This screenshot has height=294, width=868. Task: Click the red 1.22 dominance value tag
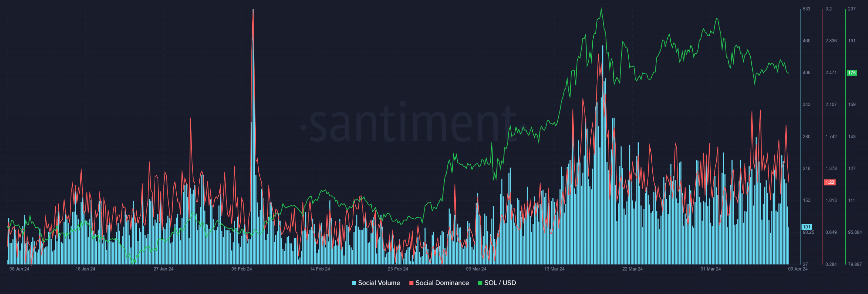click(830, 182)
